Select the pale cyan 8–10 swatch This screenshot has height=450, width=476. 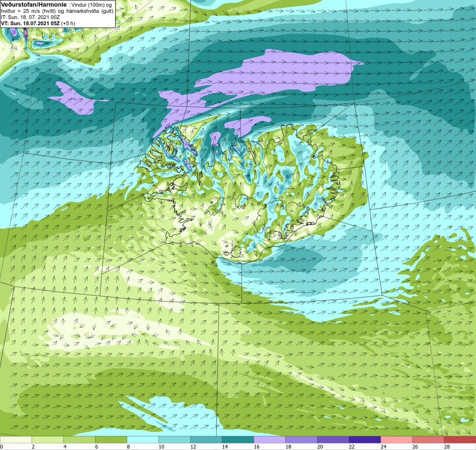pos(143,440)
